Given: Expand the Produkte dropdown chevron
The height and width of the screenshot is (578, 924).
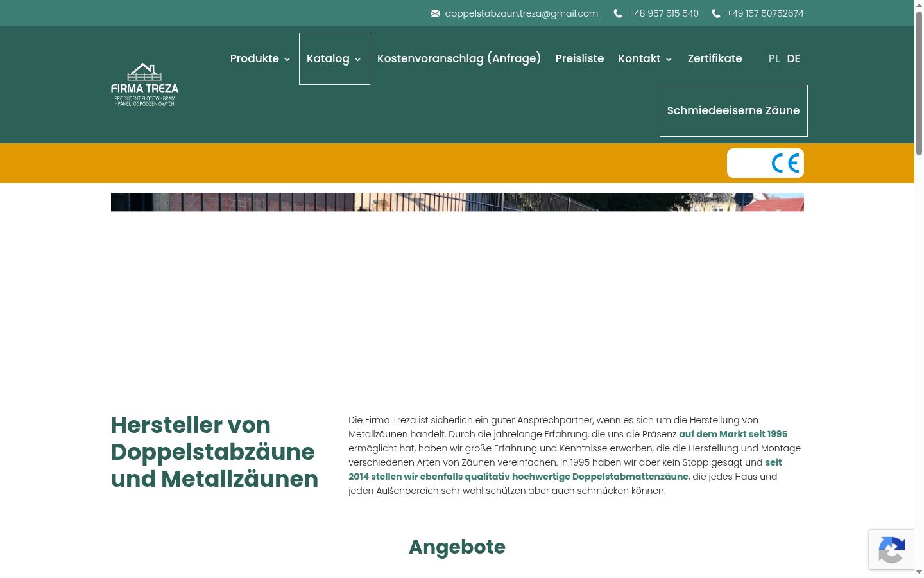Looking at the screenshot, I should 287,60.
